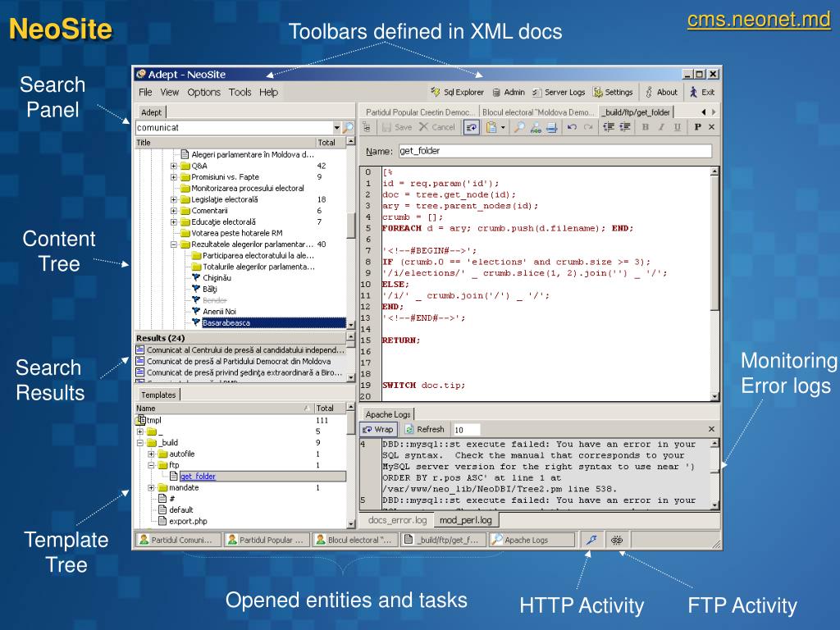The width and height of the screenshot is (840, 630).
Task: Expand the Q&A folder node
Action: [174, 166]
